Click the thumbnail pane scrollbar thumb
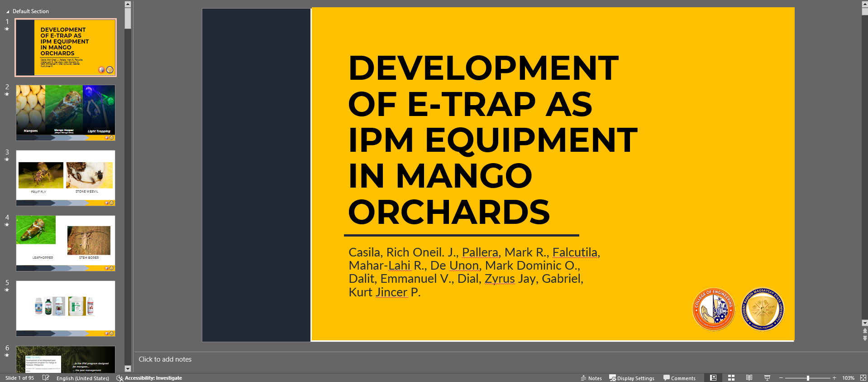The width and height of the screenshot is (868, 382). [x=128, y=18]
